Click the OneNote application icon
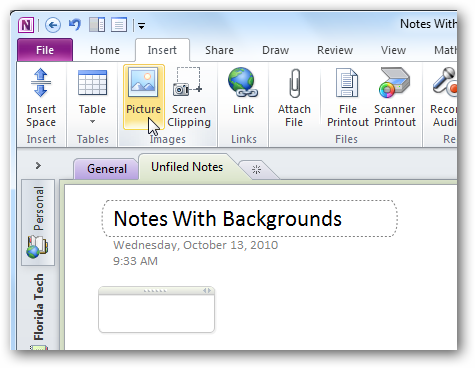This screenshot has height=368, width=475. coord(26,25)
